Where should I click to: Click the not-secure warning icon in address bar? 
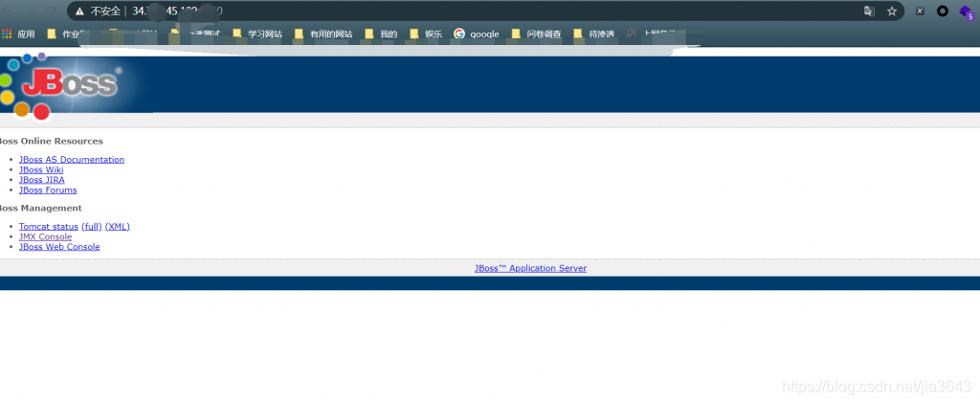(x=79, y=11)
